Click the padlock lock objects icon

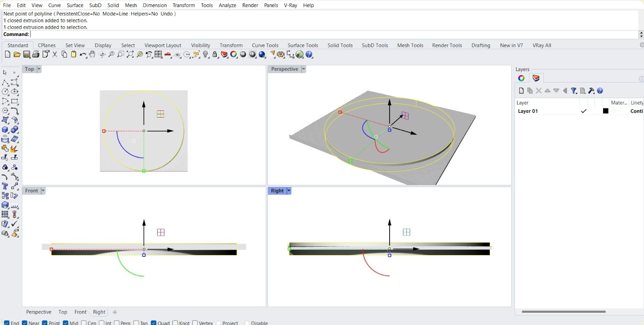[215, 55]
